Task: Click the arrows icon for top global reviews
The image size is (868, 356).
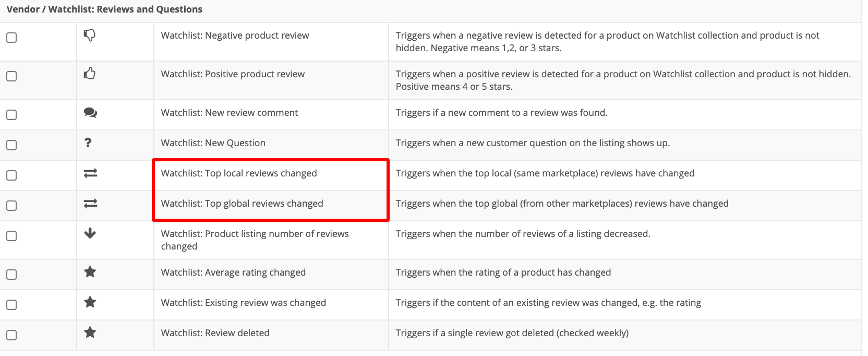Action: click(x=90, y=204)
